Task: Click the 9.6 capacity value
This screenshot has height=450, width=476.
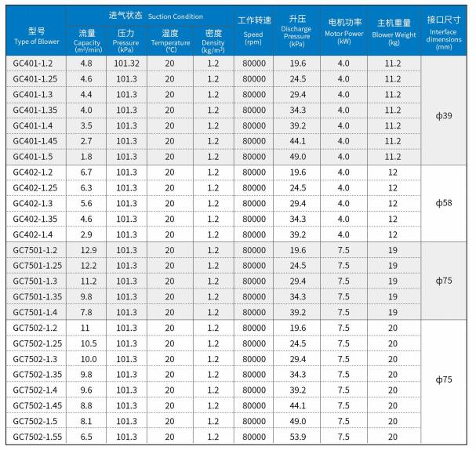Action: click(86, 390)
